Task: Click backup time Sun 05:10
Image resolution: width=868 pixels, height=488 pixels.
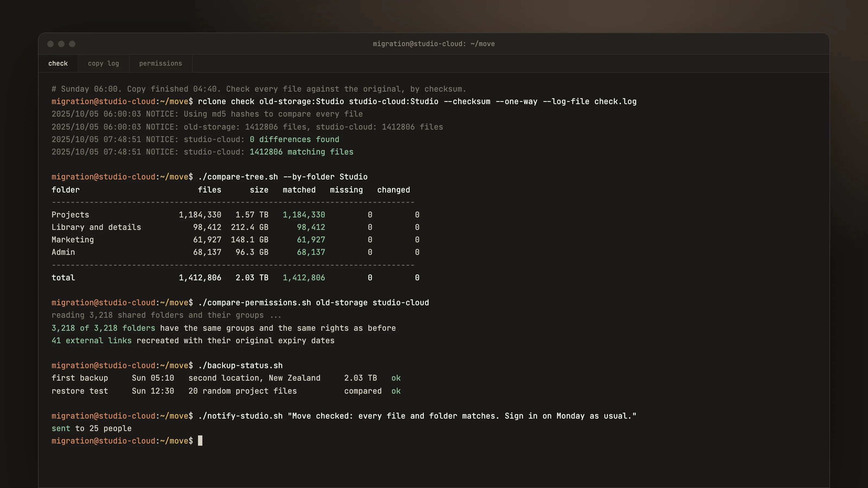Action: click(153, 378)
